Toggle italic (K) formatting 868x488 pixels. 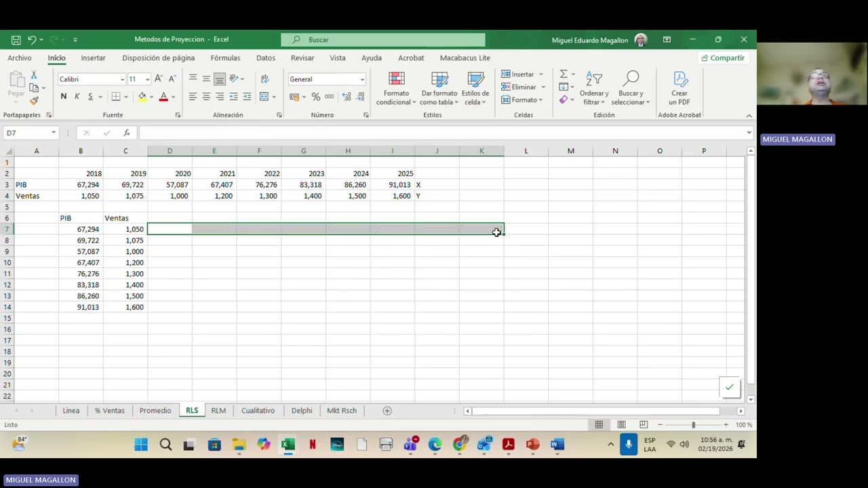77,97
